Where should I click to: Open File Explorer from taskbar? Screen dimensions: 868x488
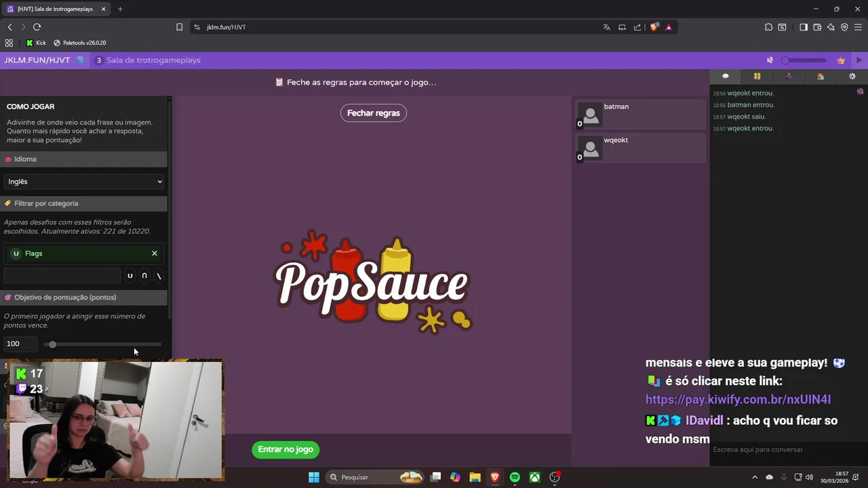point(475,477)
